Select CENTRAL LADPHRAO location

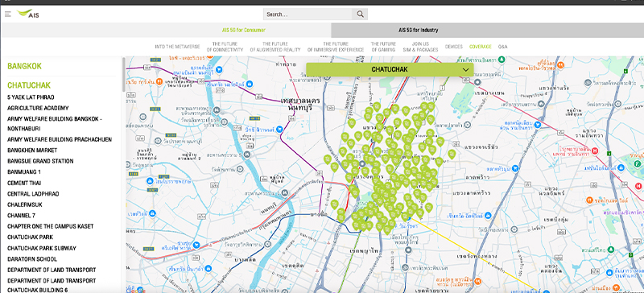33,193
